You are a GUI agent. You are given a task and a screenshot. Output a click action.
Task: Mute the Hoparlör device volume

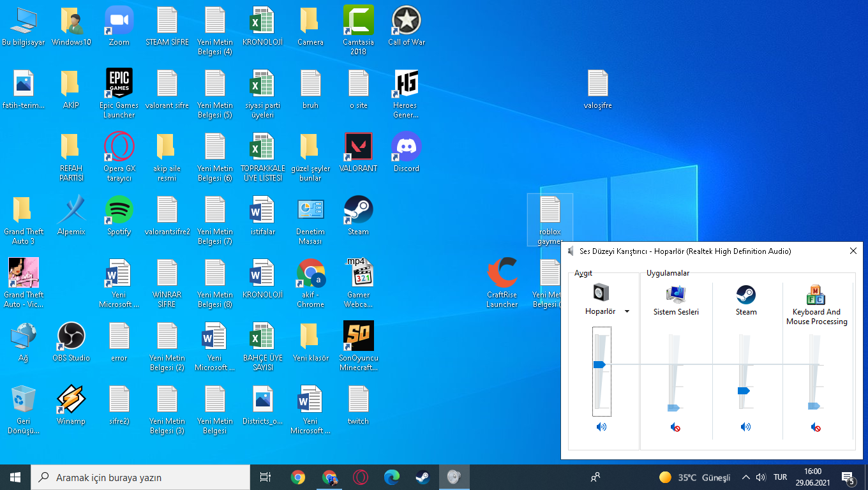pyautogui.click(x=601, y=427)
